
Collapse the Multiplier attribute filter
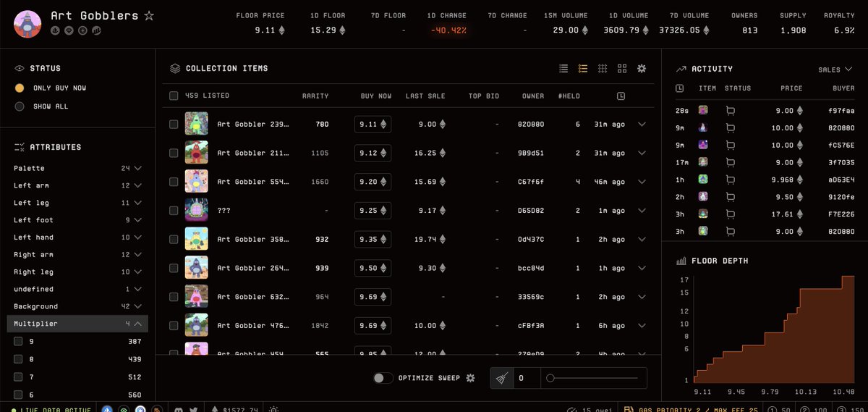click(x=78, y=324)
